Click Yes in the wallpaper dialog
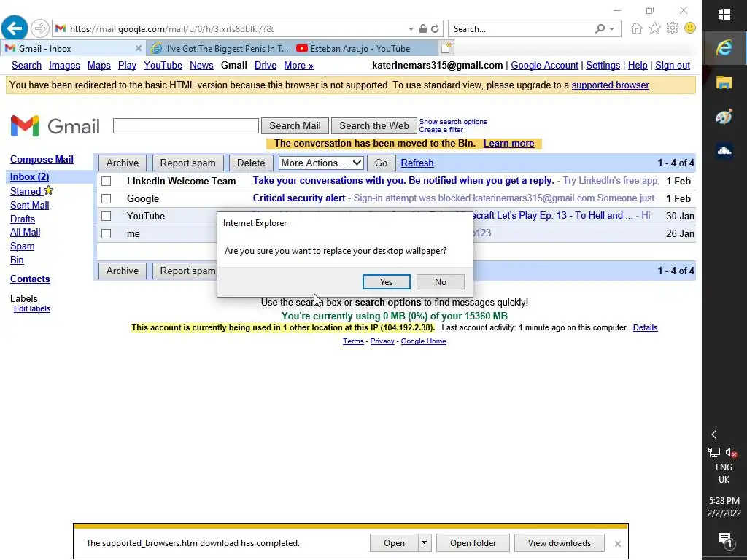Viewport: 747px width, 560px height. point(387,282)
